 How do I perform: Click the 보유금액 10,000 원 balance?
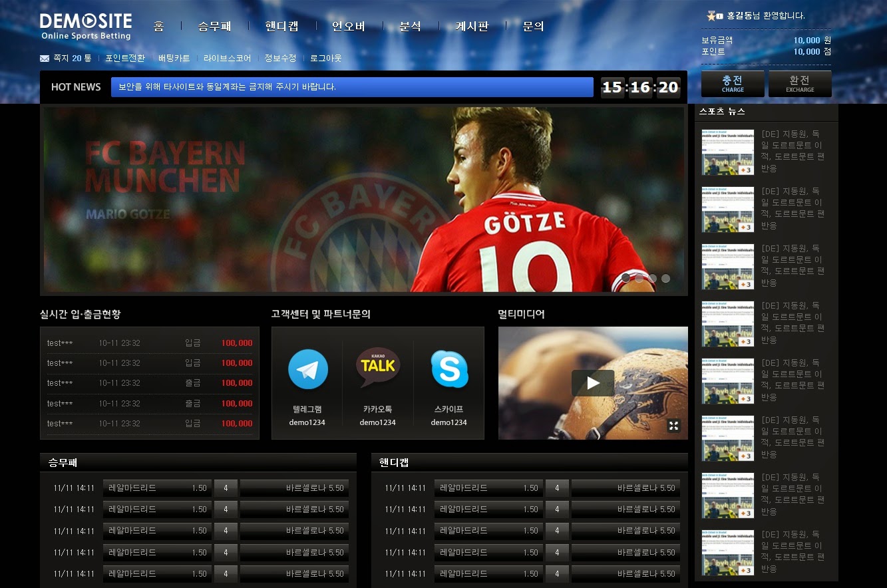coord(767,40)
